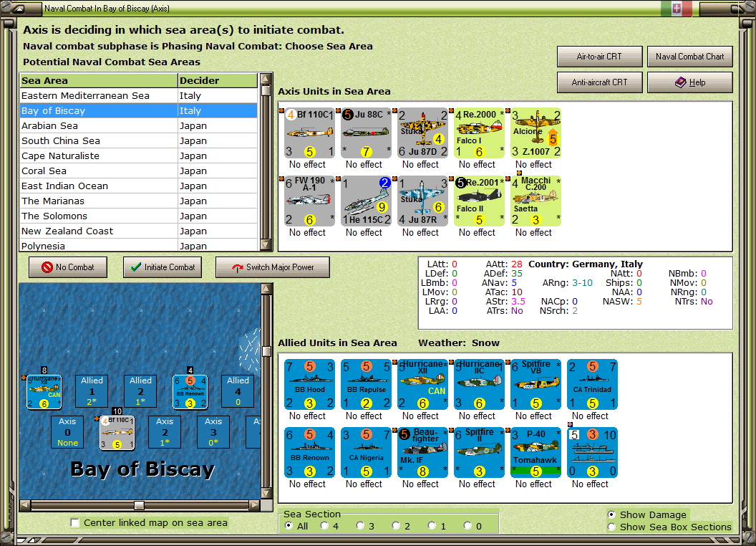Screen dimensions: 756x546
Task: Select Sea Section 3 radio button
Action: click(360, 526)
